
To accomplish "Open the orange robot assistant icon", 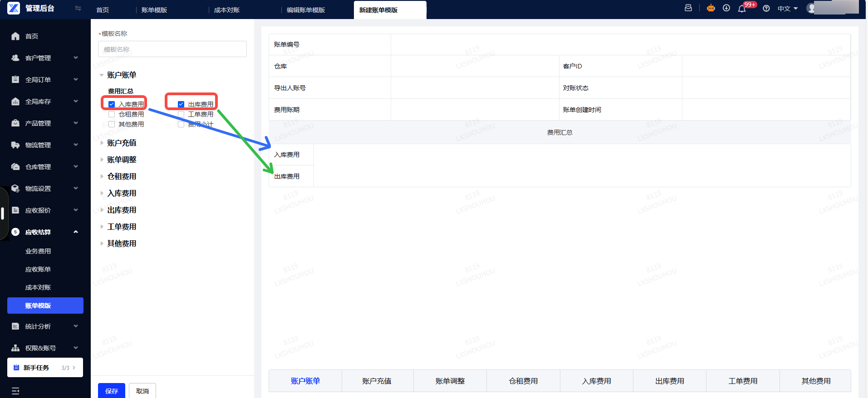I will coord(711,8).
